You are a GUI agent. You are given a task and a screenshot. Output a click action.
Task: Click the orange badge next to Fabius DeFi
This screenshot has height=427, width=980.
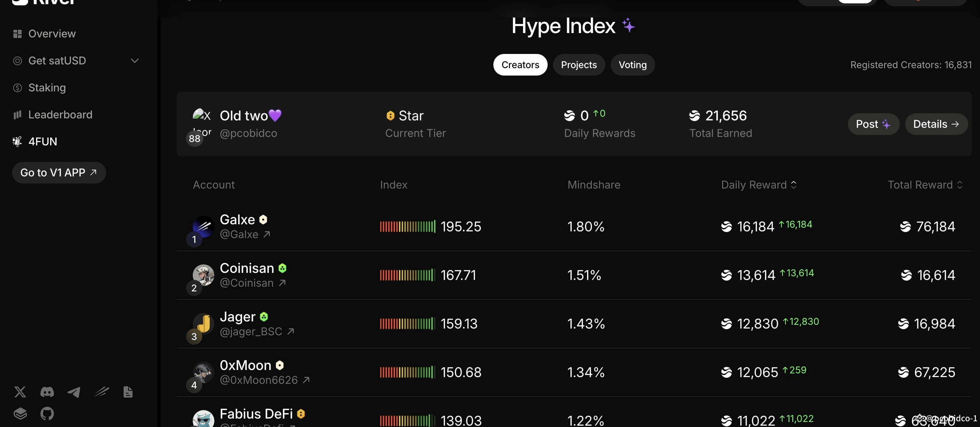pyautogui.click(x=301, y=414)
